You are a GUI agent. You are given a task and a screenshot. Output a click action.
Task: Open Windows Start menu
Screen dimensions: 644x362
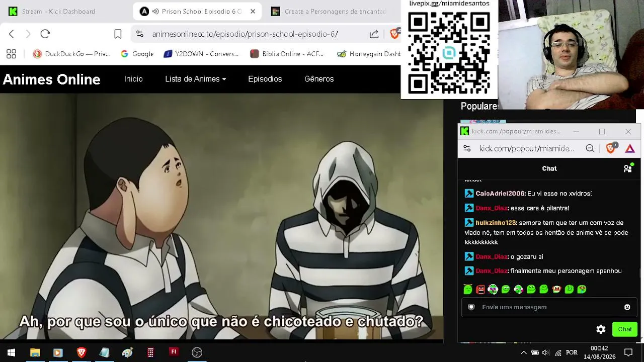click(x=11, y=352)
